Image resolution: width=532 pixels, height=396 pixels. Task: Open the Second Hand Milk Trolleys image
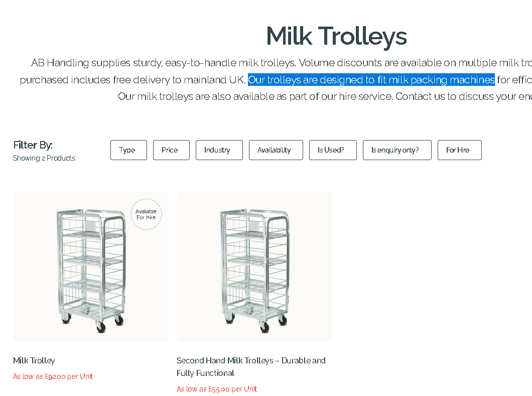click(254, 267)
